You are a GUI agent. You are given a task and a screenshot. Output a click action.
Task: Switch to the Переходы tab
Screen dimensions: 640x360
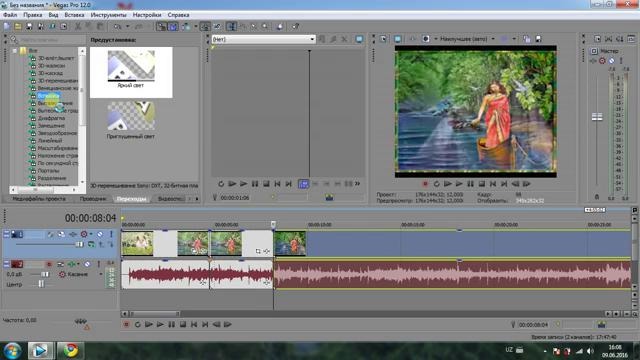[131, 199]
